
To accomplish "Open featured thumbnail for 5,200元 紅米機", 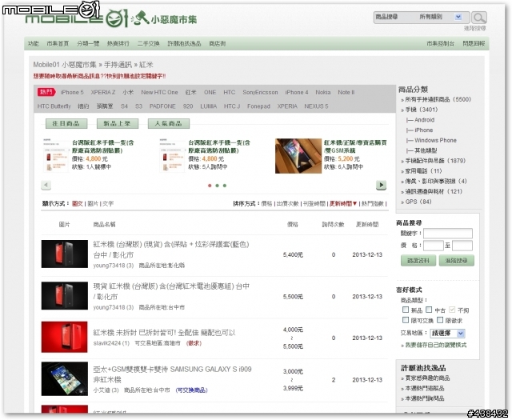I will [298, 156].
